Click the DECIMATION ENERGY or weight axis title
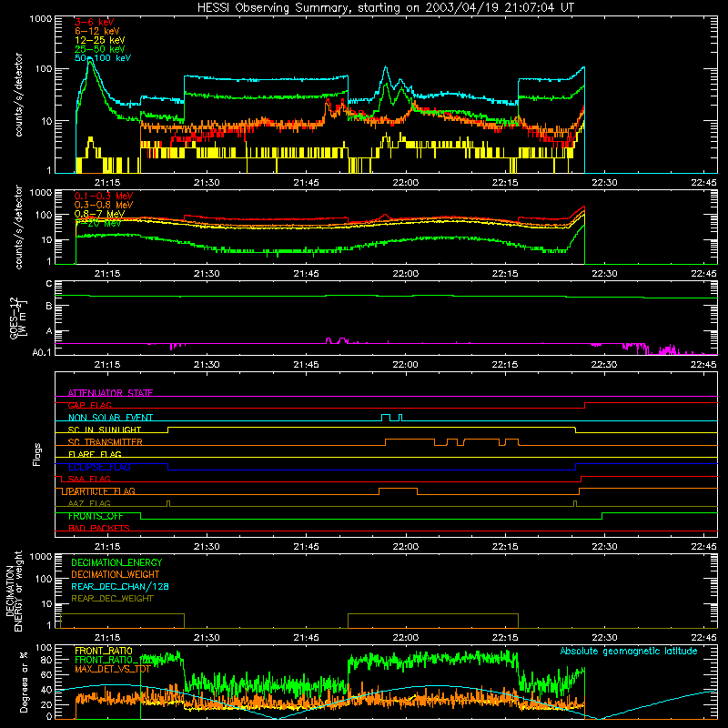Screen dimensions: 728x728 [14, 591]
